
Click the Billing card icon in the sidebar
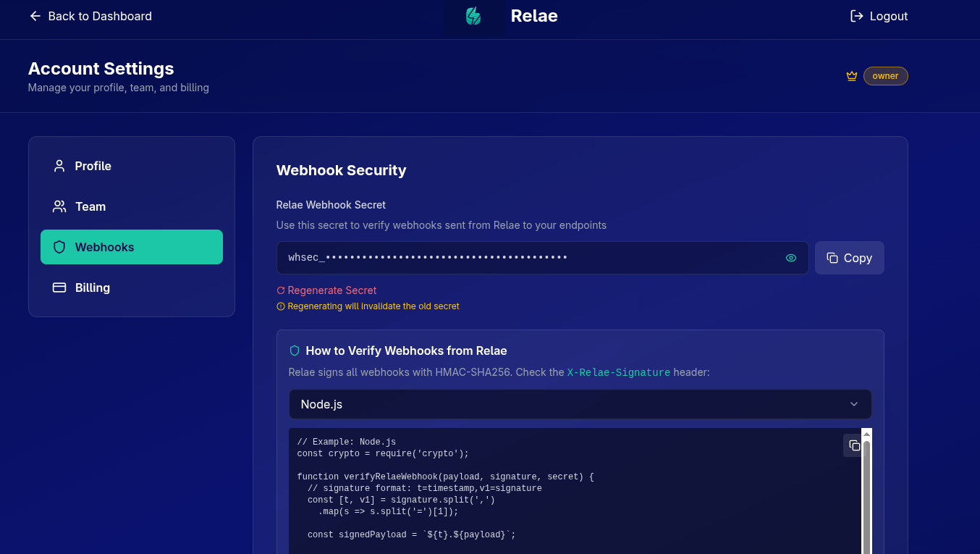click(x=59, y=288)
